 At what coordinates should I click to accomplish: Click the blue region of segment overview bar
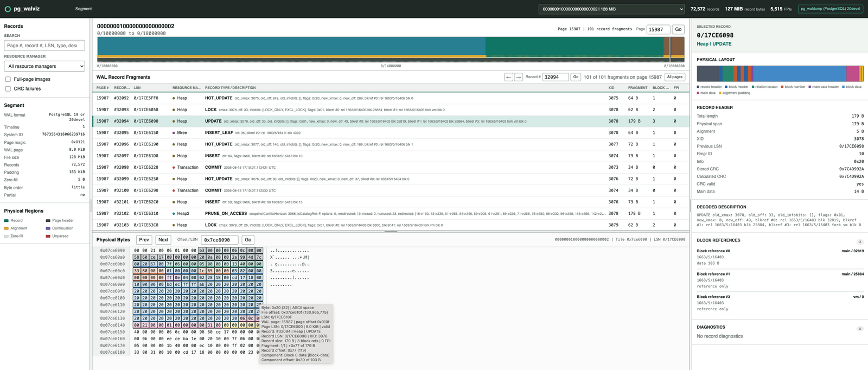[x=291, y=46]
